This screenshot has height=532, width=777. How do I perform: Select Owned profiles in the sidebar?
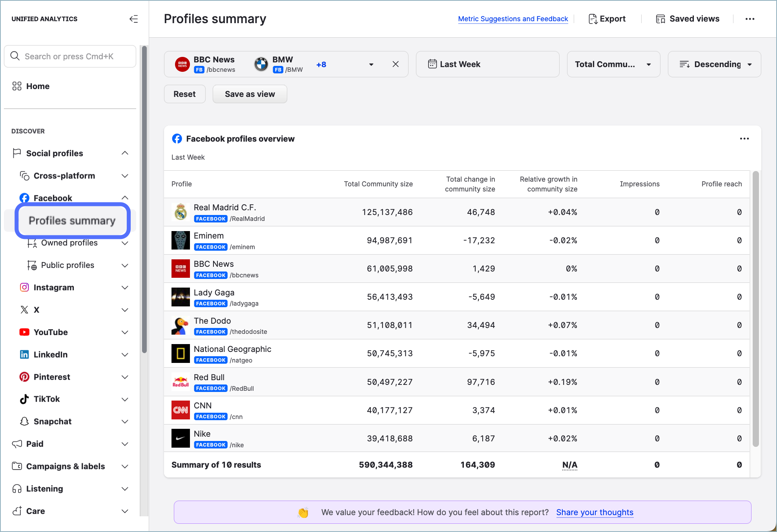(x=69, y=243)
